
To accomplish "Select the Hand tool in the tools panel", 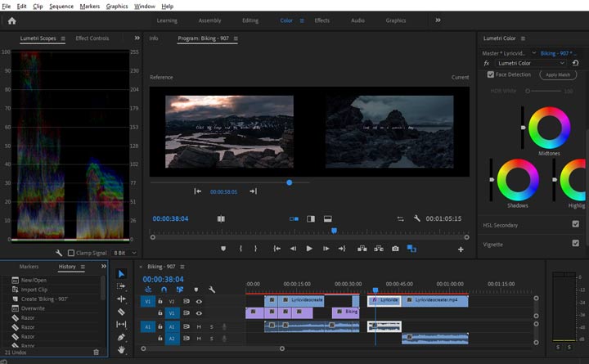I will pyautogui.click(x=121, y=350).
